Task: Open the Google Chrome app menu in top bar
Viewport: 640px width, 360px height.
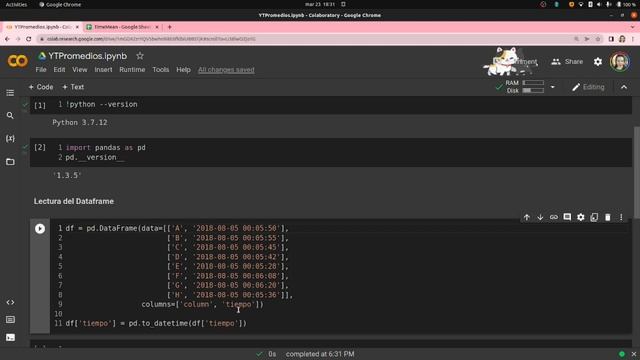Action: coord(60,4)
